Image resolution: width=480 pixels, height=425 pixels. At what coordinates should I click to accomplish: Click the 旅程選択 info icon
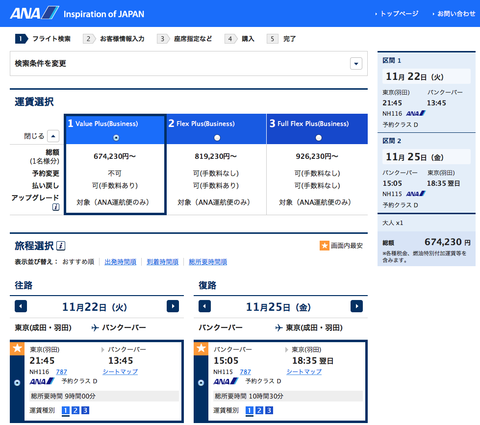[x=61, y=246]
